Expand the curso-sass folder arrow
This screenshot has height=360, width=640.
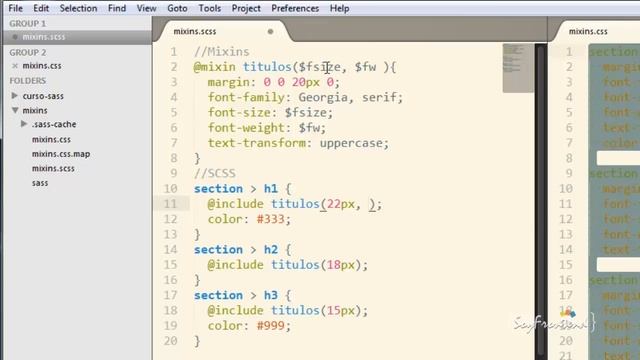click(15, 96)
